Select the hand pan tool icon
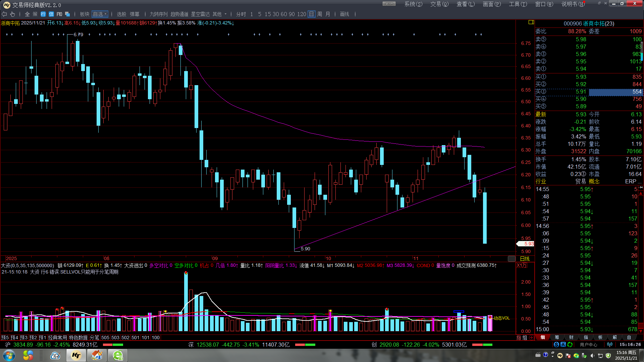 coord(13,14)
